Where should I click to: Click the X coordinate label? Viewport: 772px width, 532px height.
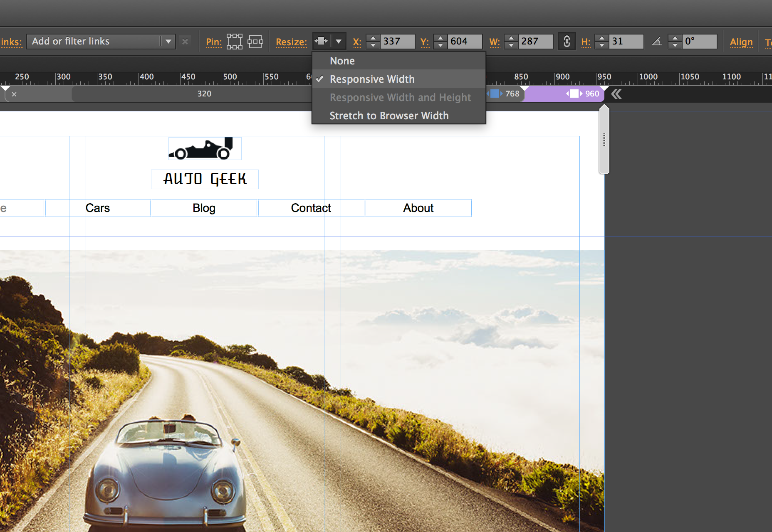click(x=357, y=42)
